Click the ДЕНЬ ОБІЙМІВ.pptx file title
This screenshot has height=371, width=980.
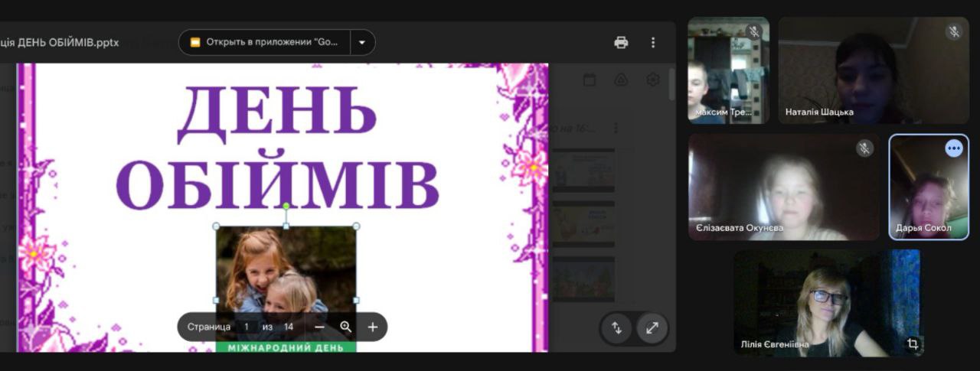tap(60, 43)
